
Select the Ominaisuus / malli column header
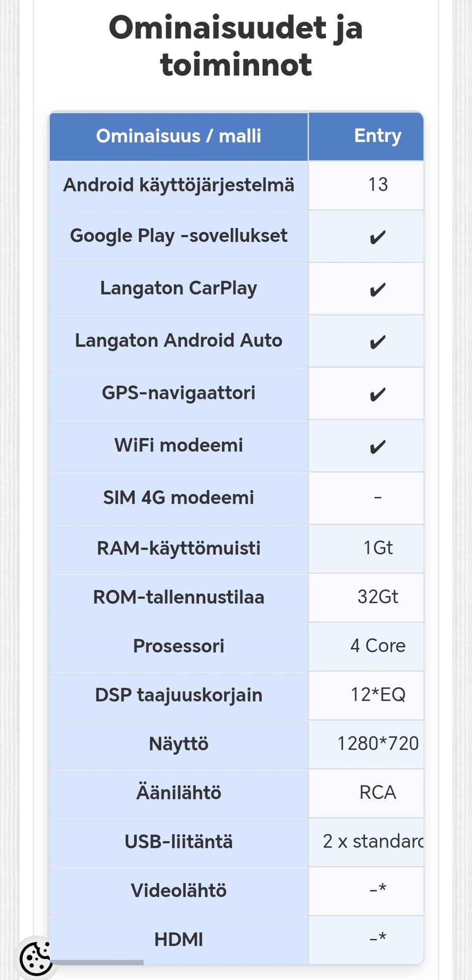pyautogui.click(x=178, y=136)
